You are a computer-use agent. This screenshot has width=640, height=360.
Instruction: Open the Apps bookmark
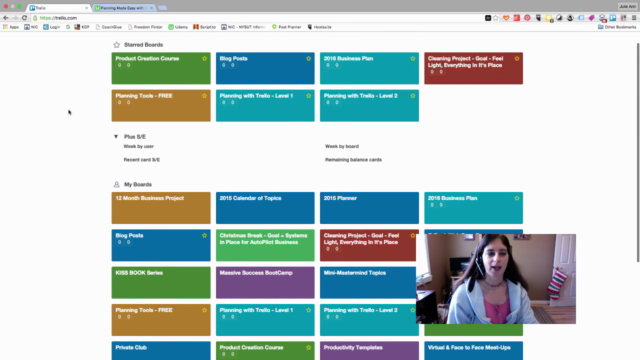11,27
